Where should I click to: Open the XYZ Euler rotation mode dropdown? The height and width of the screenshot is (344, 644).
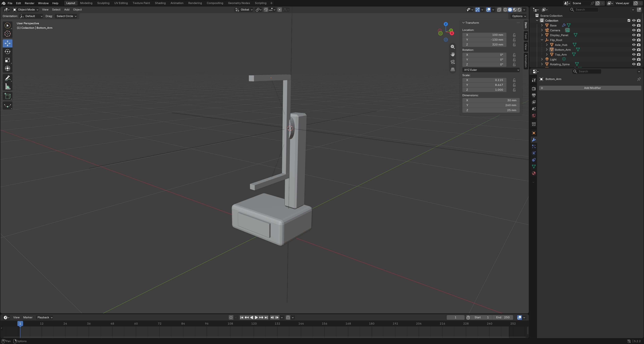491,70
